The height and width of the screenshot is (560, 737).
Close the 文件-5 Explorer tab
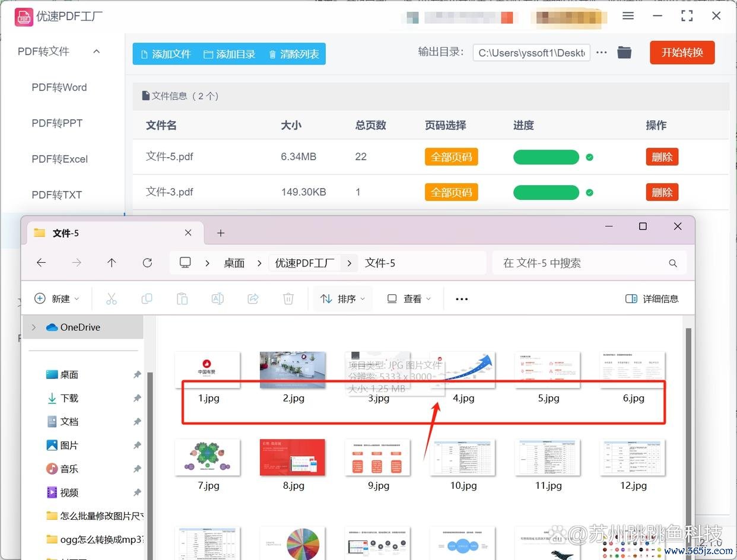[x=188, y=233]
